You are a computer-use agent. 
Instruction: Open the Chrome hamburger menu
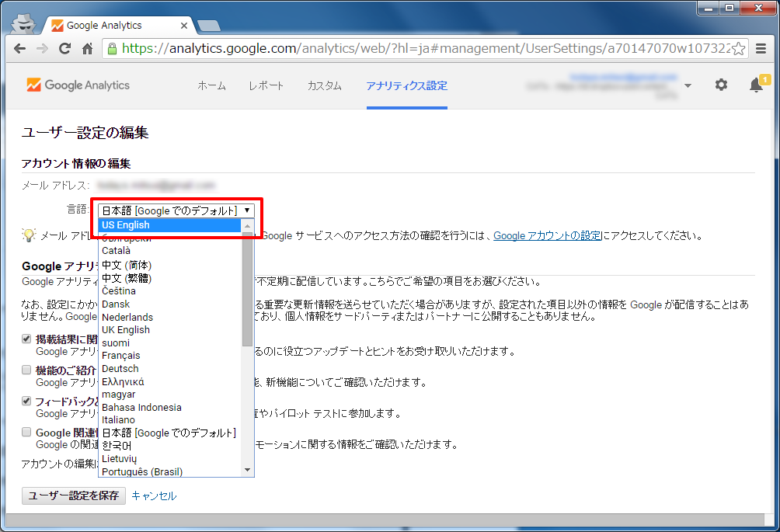click(x=761, y=49)
